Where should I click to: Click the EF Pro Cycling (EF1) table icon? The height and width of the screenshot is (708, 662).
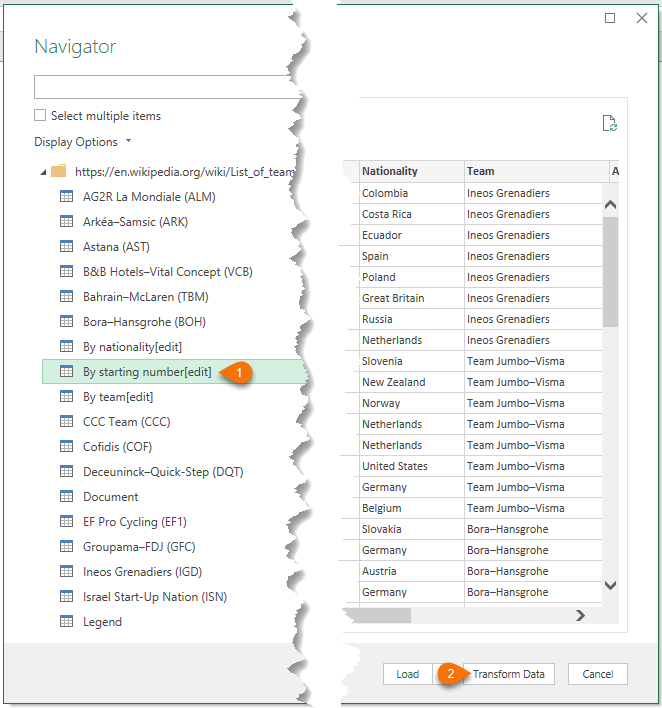[66, 522]
